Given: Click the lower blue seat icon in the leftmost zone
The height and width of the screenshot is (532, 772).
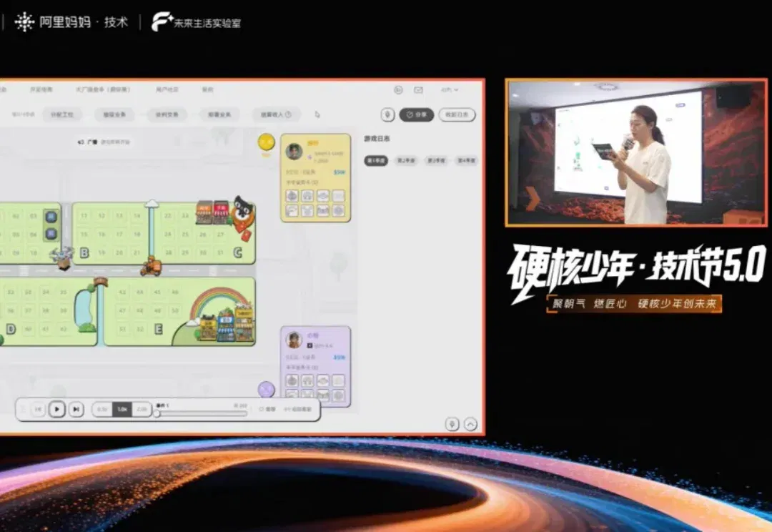Looking at the screenshot, I should (x=51, y=234).
